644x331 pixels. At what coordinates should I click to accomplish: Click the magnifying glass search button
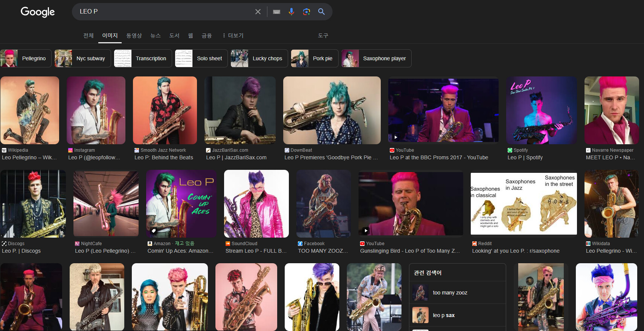tap(321, 12)
